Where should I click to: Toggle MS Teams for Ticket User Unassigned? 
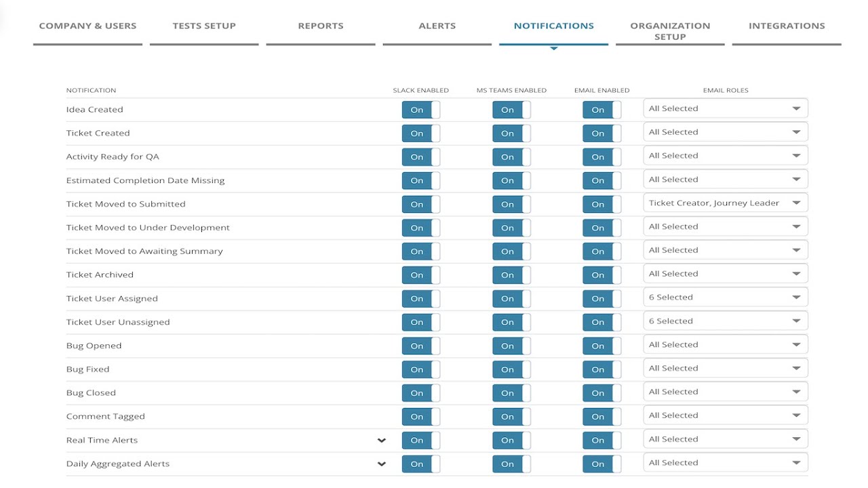pos(511,323)
